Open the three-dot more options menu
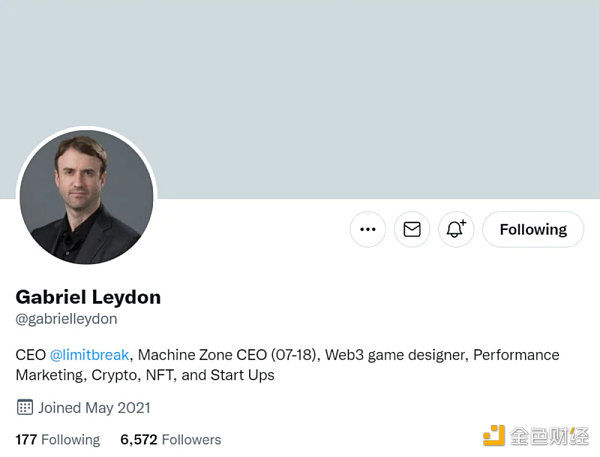600x457 pixels. (367, 229)
